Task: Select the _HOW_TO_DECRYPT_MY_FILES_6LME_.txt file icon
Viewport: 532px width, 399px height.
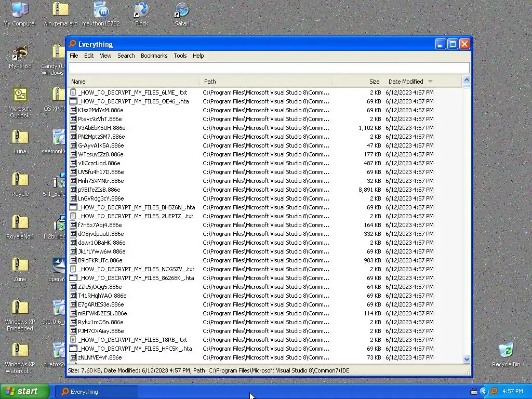Action: pyautogui.click(x=73, y=92)
